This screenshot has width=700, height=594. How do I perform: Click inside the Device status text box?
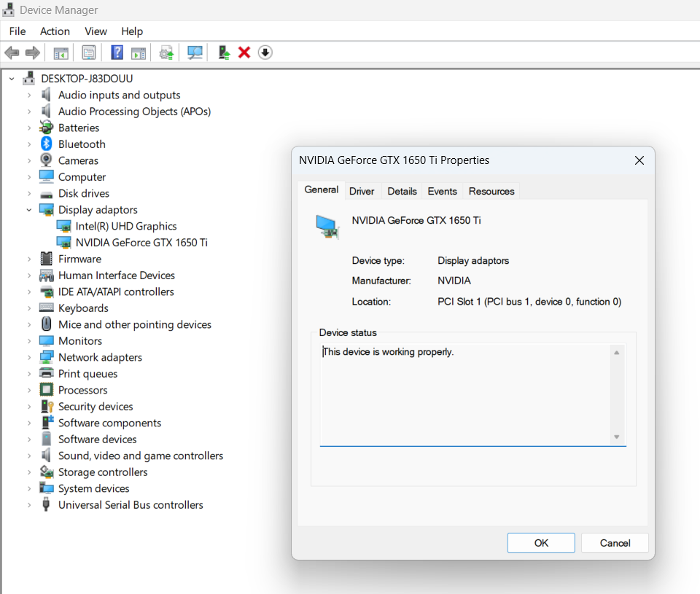tap(466, 394)
